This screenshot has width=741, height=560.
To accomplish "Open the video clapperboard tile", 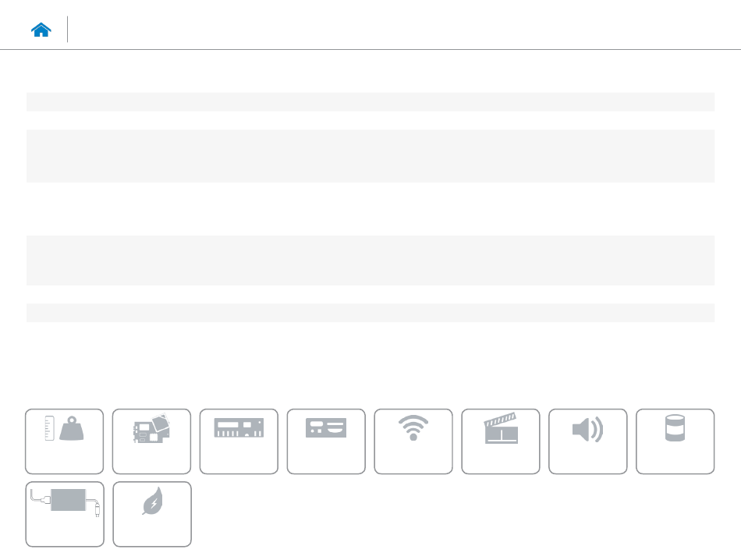I will pos(501,441).
